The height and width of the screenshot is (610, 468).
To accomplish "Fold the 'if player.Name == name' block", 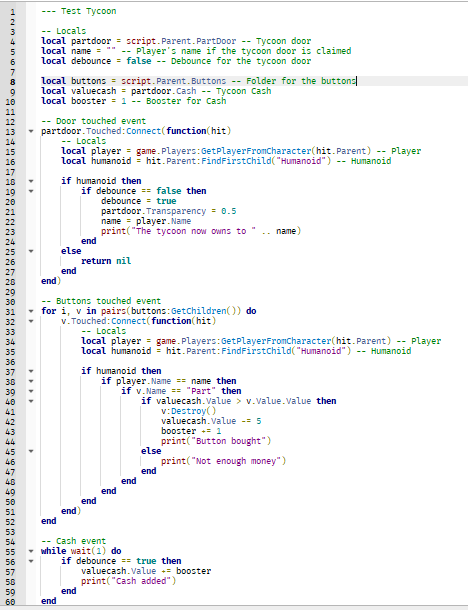I will (x=31, y=381).
